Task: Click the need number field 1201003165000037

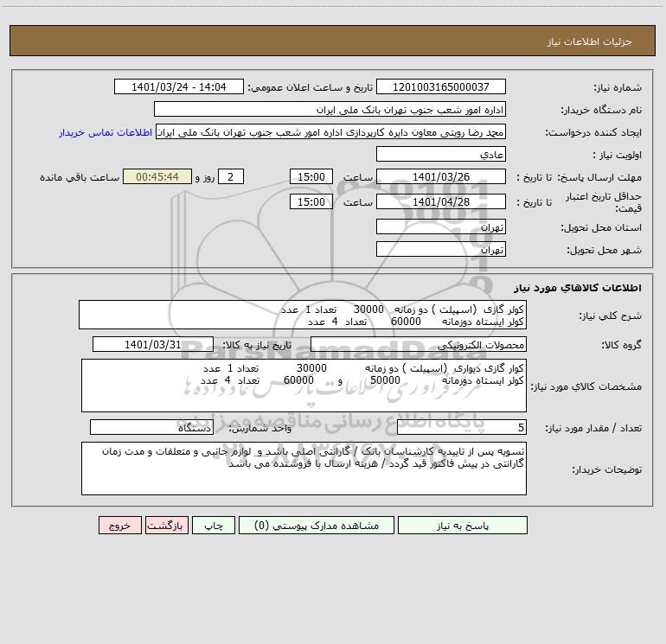Action: (x=441, y=86)
